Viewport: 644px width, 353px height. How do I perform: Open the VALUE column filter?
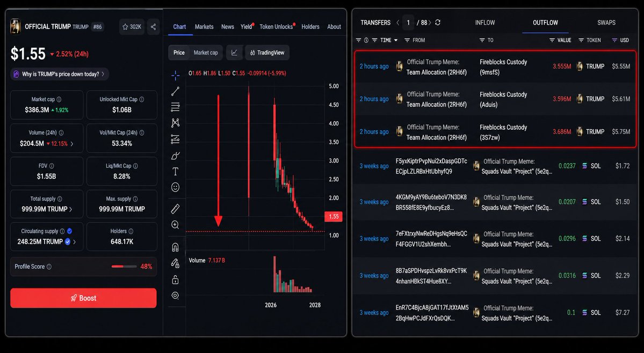[x=552, y=40]
